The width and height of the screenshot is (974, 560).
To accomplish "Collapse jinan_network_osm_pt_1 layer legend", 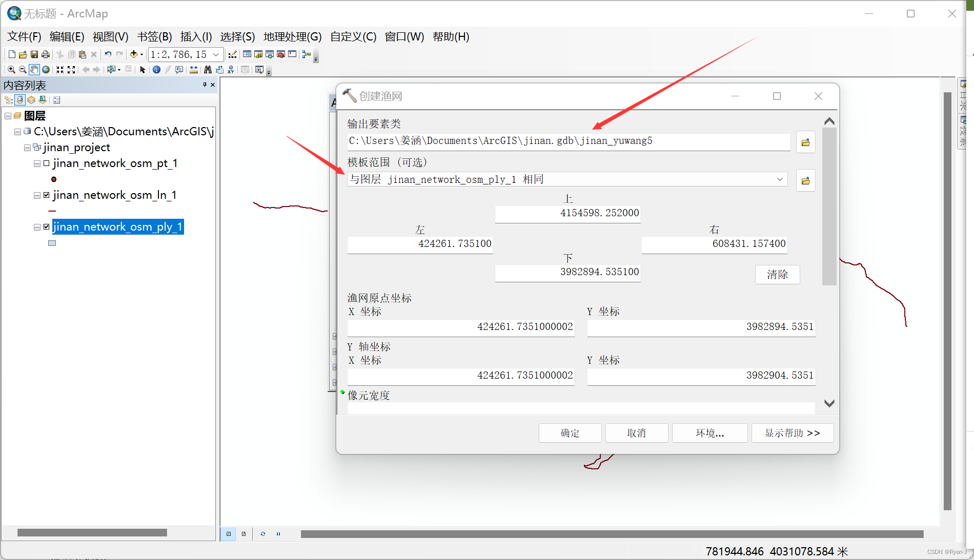I will pyautogui.click(x=37, y=164).
